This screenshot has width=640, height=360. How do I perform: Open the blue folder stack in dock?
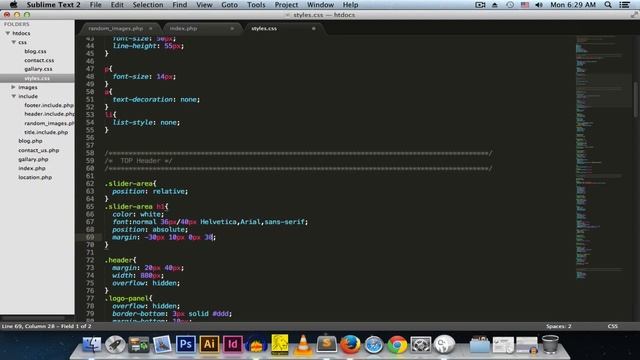coord(480,344)
